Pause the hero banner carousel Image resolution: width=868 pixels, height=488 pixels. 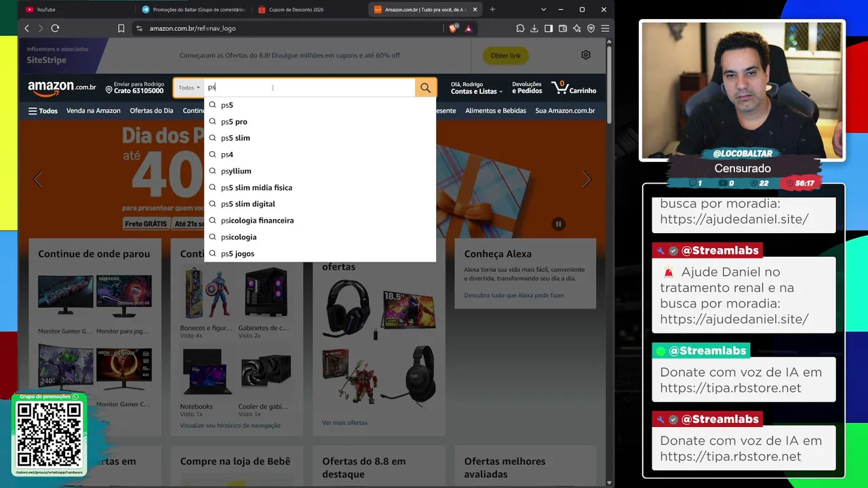(558, 224)
